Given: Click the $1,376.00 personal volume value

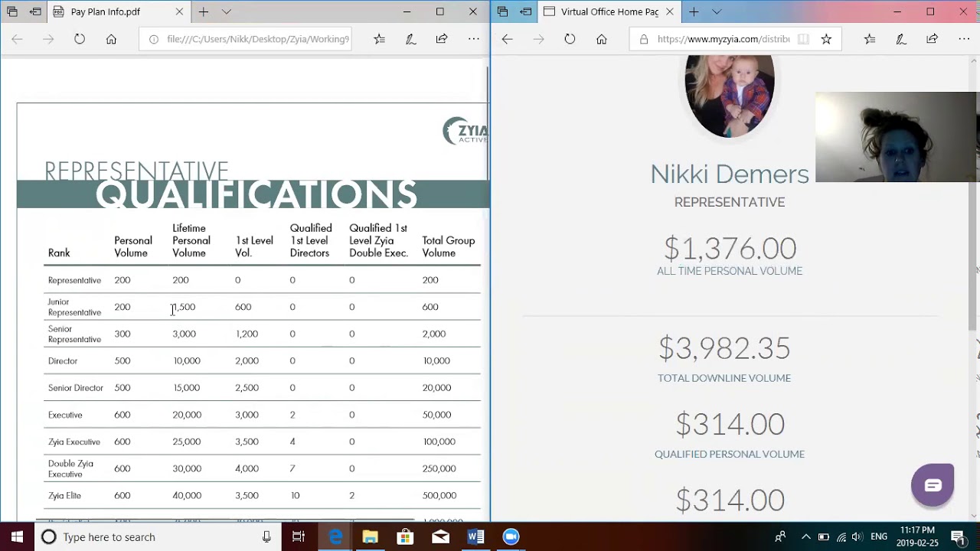Looking at the screenshot, I should (730, 248).
